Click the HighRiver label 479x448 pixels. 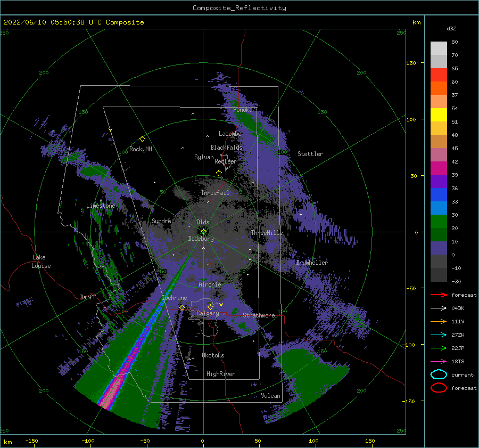point(221,374)
